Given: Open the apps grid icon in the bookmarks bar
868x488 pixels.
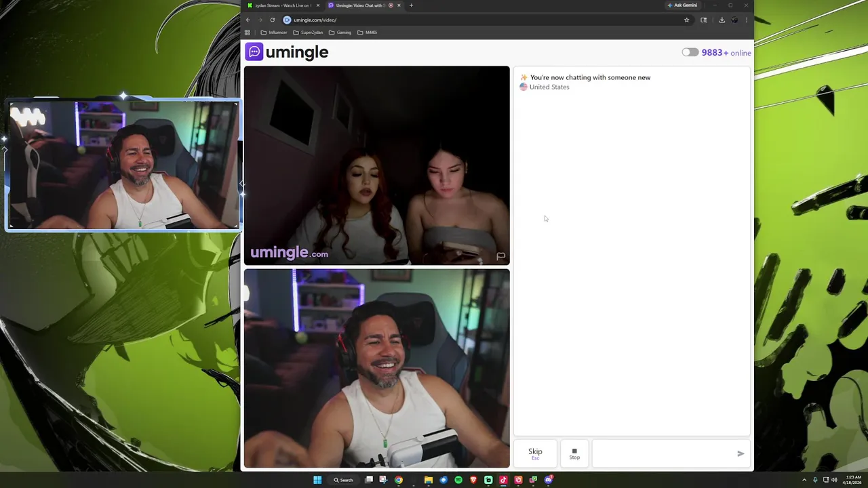Looking at the screenshot, I should (x=248, y=33).
